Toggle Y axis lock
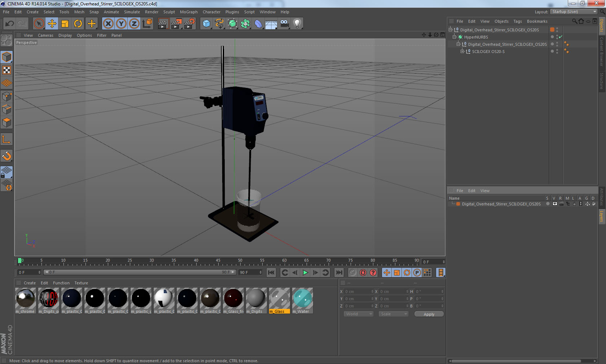Viewport: 606px width, 364px height. [121, 24]
